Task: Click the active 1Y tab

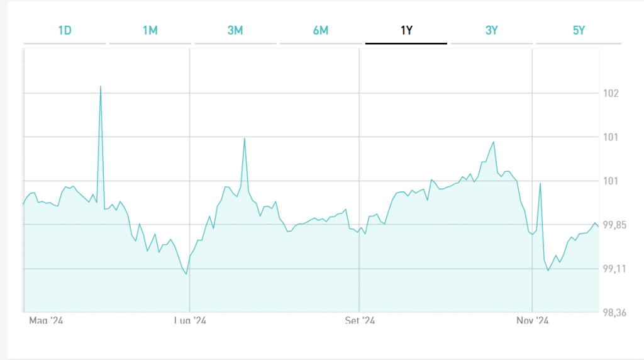Action: pyautogui.click(x=406, y=30)
